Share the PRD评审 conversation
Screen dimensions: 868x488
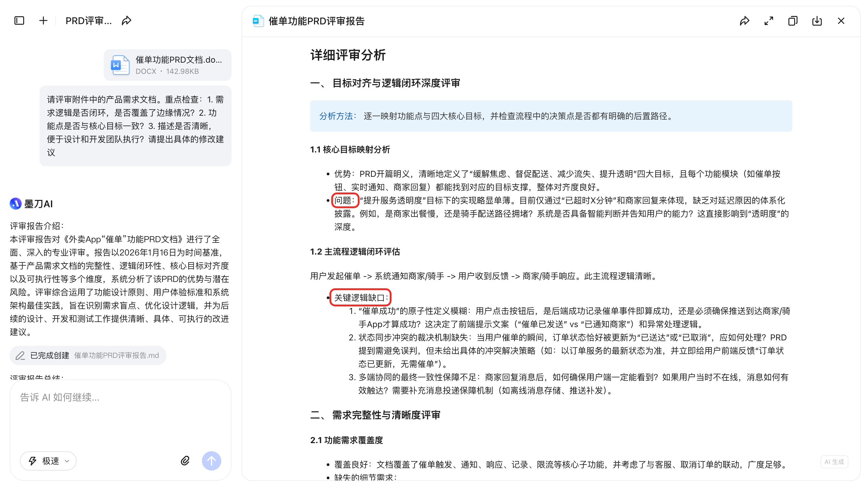coord(126,21)
